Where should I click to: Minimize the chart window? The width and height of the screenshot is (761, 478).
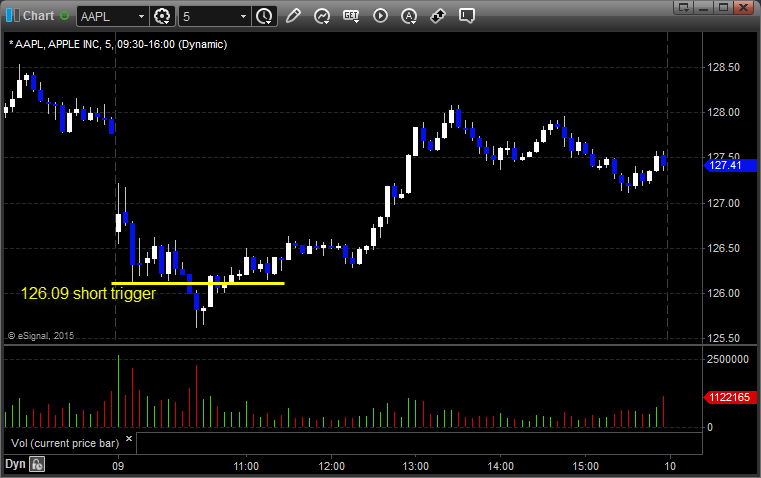click(x=704, y=7)
